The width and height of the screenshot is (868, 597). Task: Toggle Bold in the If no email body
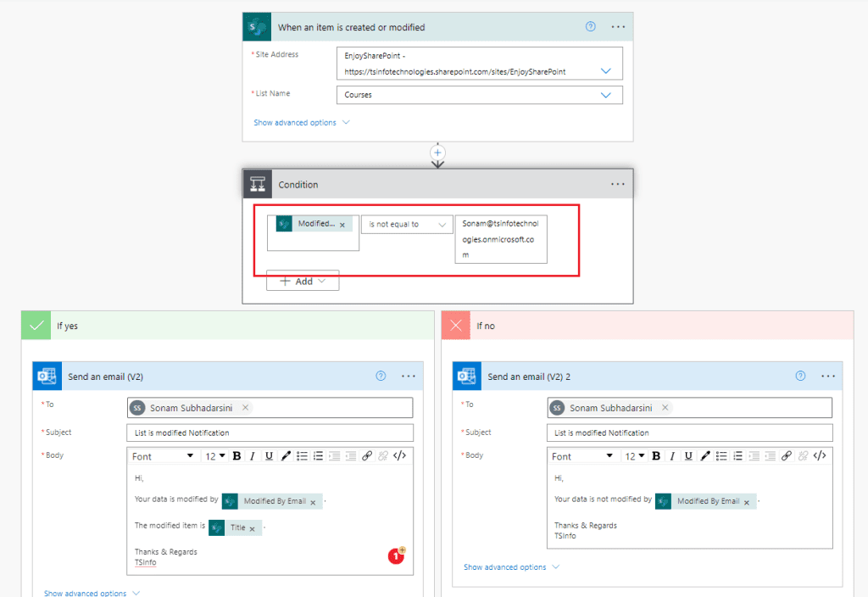(657, 455)
